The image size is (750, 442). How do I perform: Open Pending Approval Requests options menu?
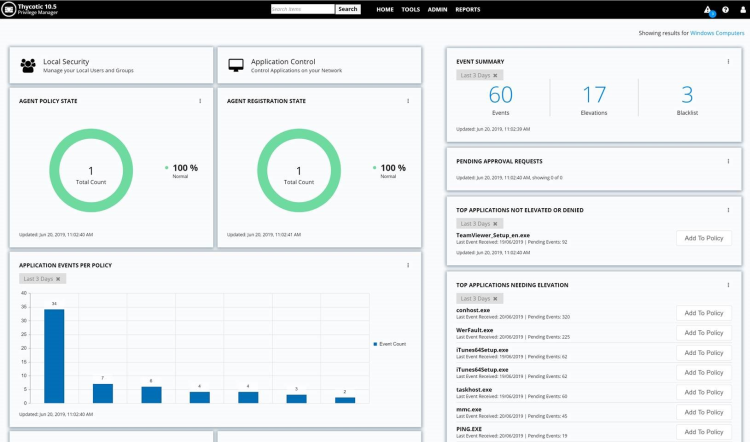tap(728, 160)
